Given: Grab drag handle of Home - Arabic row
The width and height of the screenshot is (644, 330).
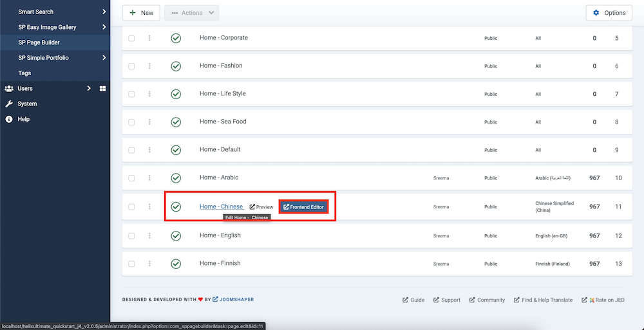Looking at the screenshot, I should point(149,178).
